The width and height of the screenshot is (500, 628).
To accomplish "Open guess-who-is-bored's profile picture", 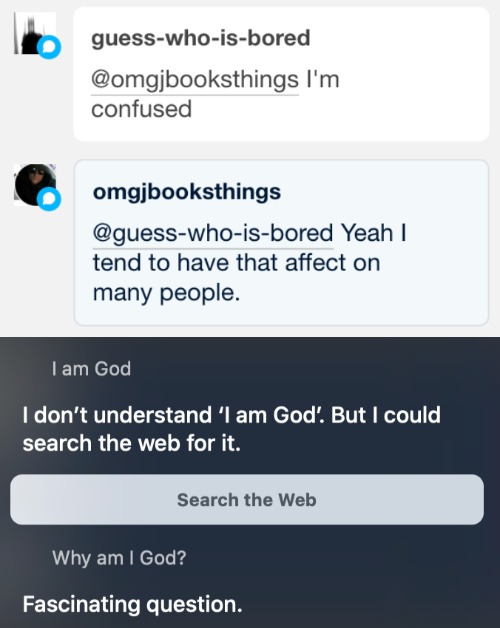I will pos(34,33).
